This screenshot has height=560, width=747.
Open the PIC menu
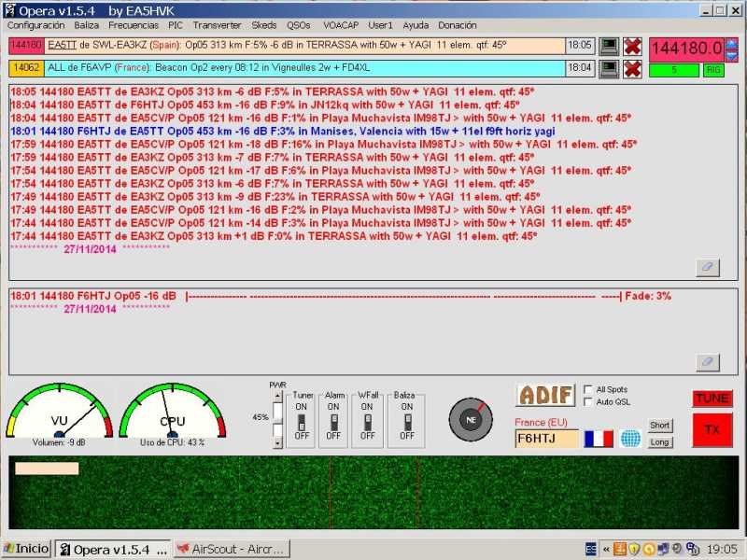tap(176, 25)
